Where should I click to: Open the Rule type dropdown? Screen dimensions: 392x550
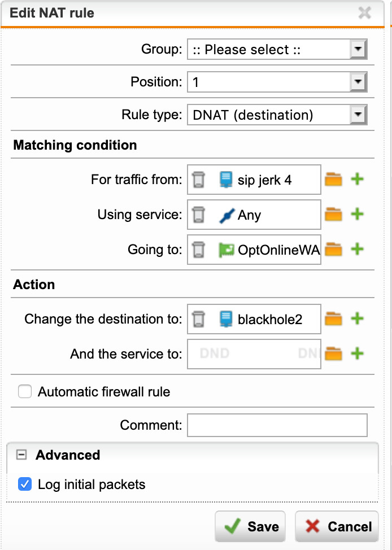click(x=277, y=115)
